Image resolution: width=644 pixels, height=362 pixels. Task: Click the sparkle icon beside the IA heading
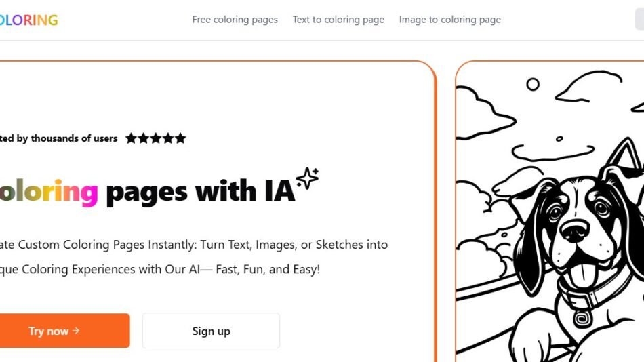[307, 178]
